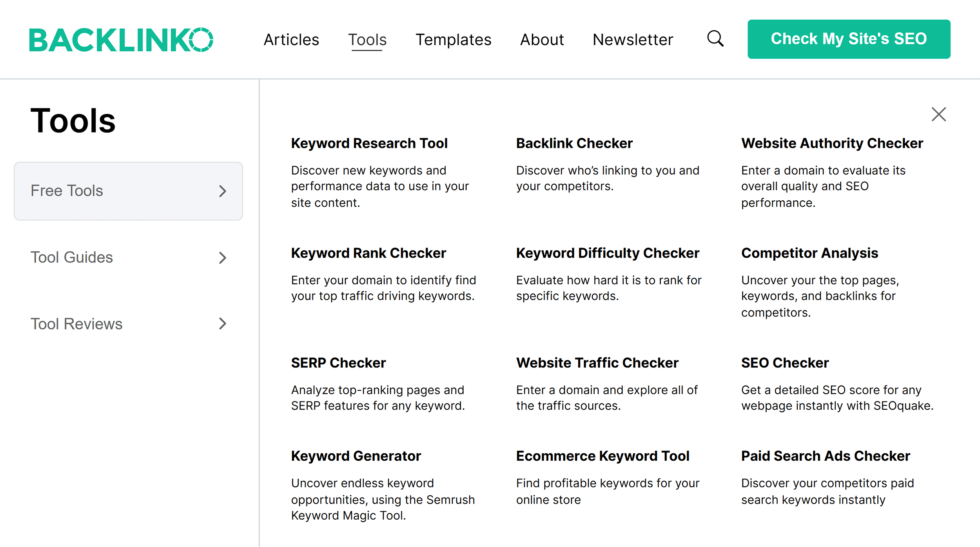Open the Templates menu item

click(453, 40)
